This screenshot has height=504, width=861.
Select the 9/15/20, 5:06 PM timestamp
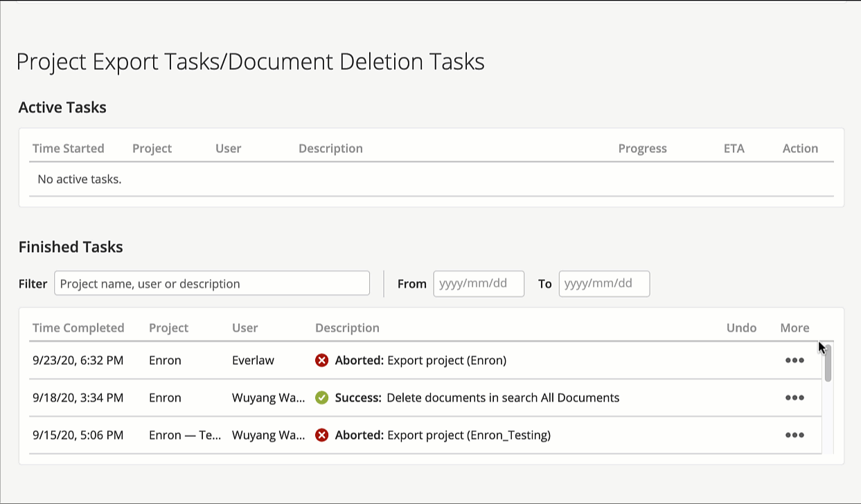(78, 435)
